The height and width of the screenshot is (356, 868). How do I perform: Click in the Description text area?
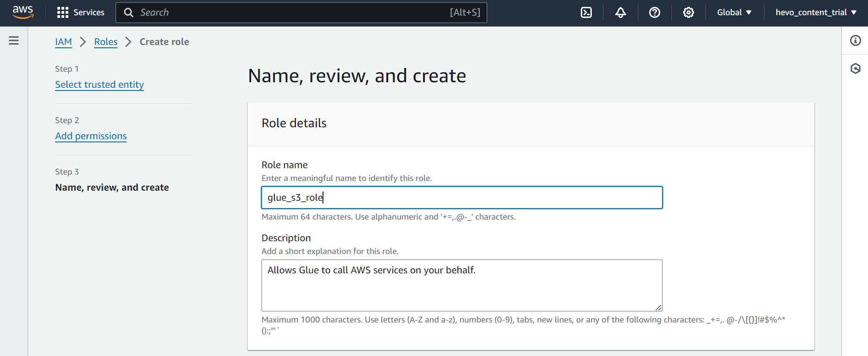[462, 285]
